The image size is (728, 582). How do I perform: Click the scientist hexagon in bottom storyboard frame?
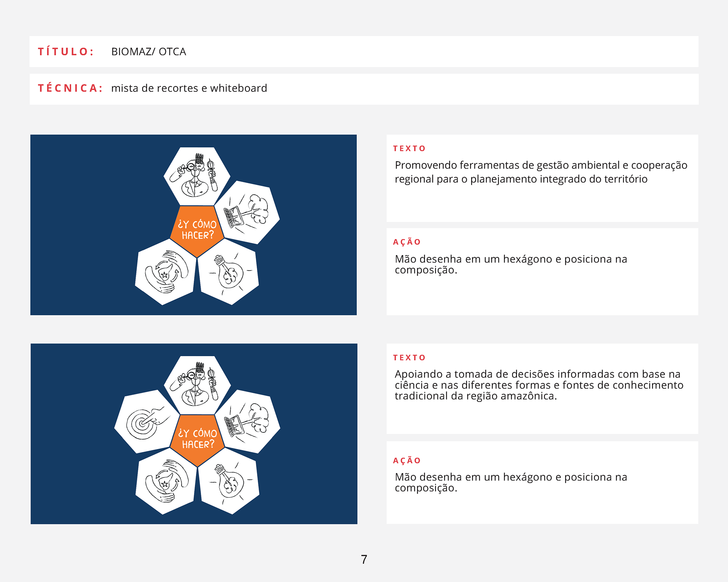[x=197, y=385]
